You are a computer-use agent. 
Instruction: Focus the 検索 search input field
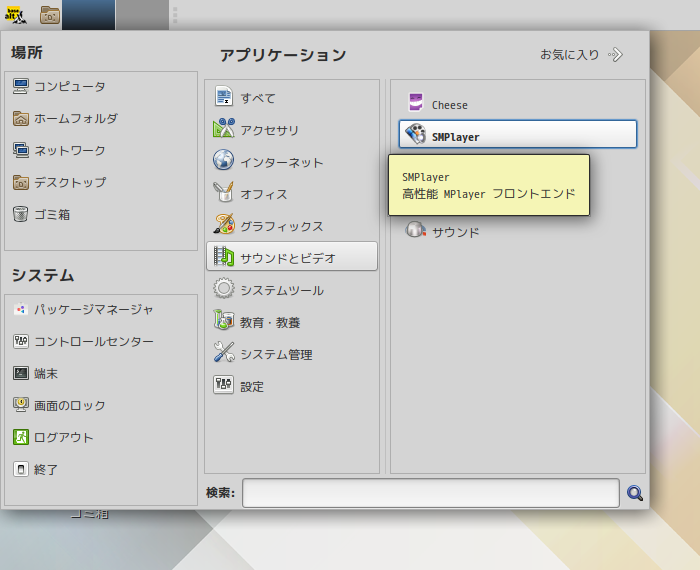point(431,493)
